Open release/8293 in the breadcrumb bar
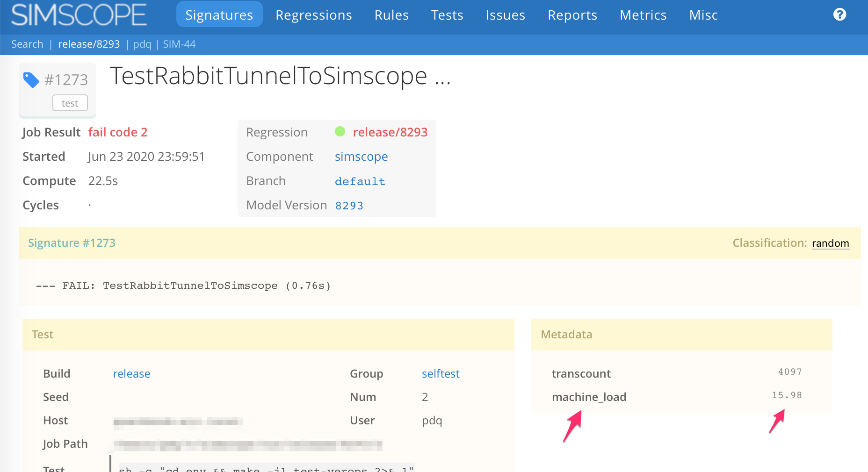The height and width of the screenshot is (472, 868). (89, 44)
